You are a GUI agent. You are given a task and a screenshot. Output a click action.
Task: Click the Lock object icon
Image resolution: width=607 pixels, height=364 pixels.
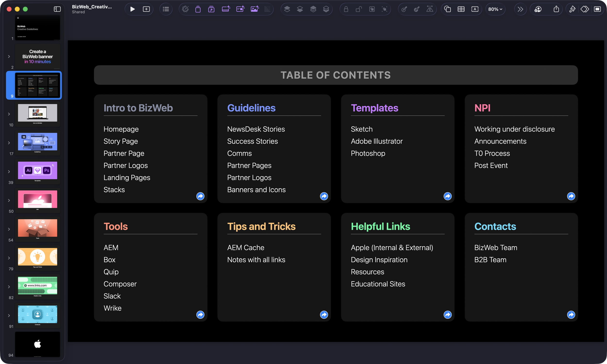click(x=346, y=9)
